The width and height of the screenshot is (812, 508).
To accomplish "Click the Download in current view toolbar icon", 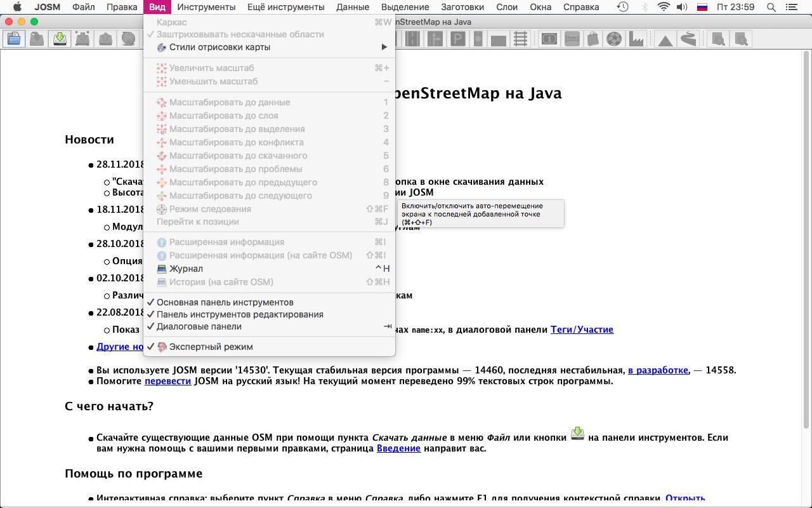I will coord(82,39).
